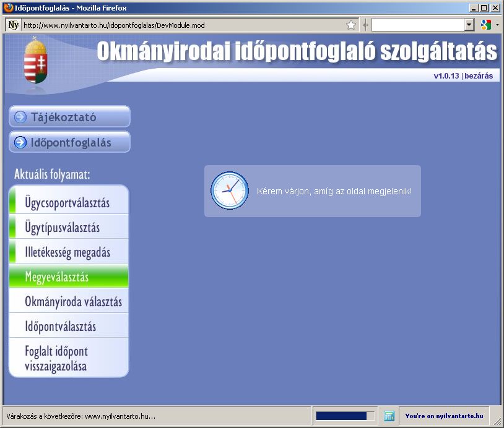Click the You're on nyilvantarto.hu status label

click(x=443, y=416)
